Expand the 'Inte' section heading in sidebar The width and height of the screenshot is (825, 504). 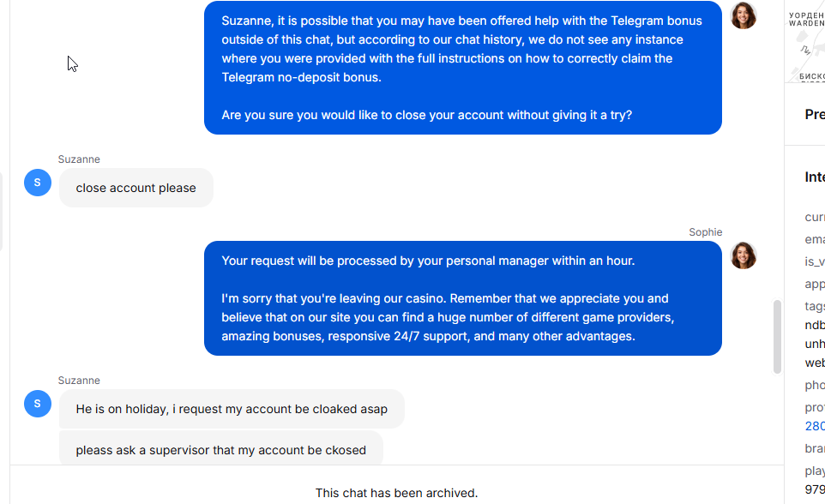click(x=815, y=177)
